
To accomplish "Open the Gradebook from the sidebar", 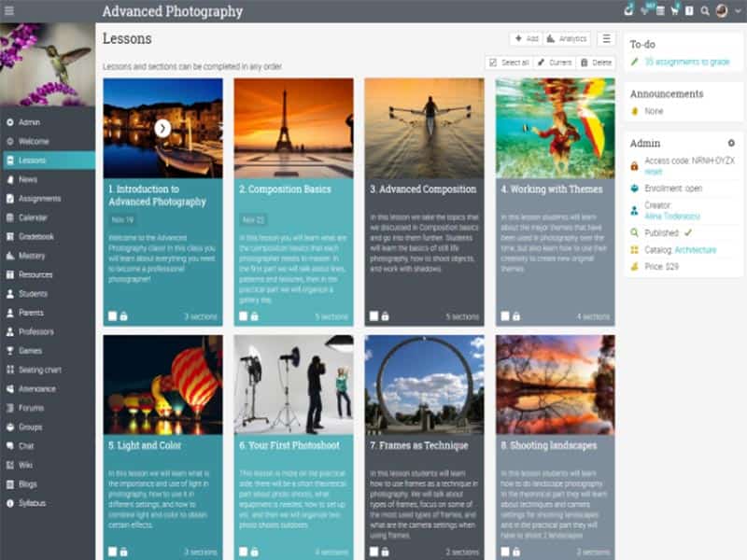I will click(43, 236).
